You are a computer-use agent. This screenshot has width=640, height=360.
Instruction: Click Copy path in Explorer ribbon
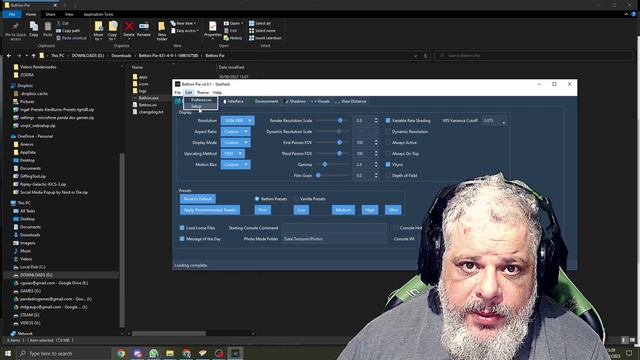coord(68,31)
